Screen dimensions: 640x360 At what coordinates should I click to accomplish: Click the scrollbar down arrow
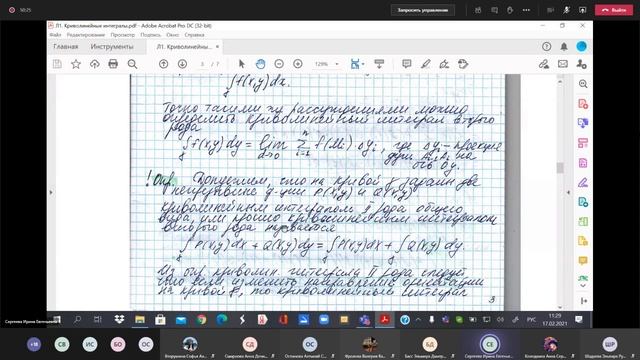coord(560,307)
